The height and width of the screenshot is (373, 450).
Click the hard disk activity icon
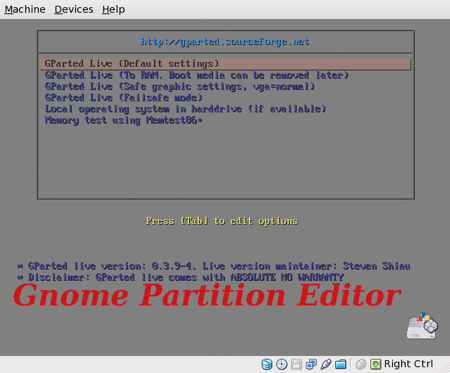tap(267, 364)
